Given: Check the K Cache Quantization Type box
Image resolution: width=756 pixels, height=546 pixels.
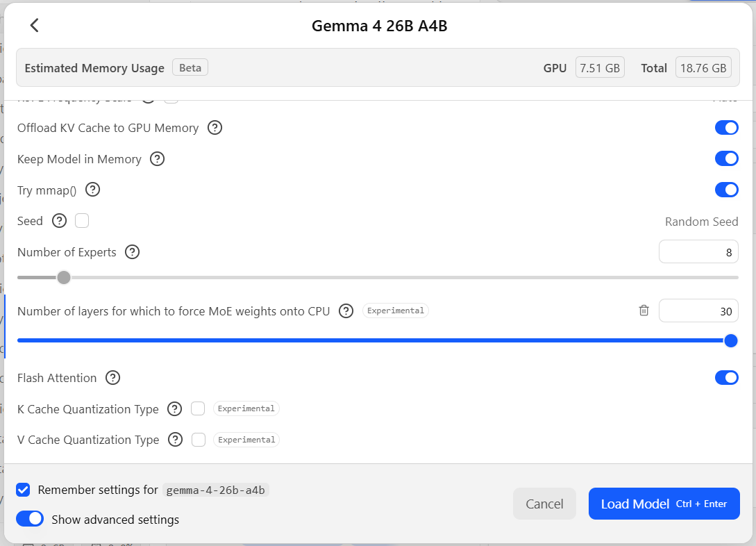Looking at the screenshot, I should [x=198, y=408].
